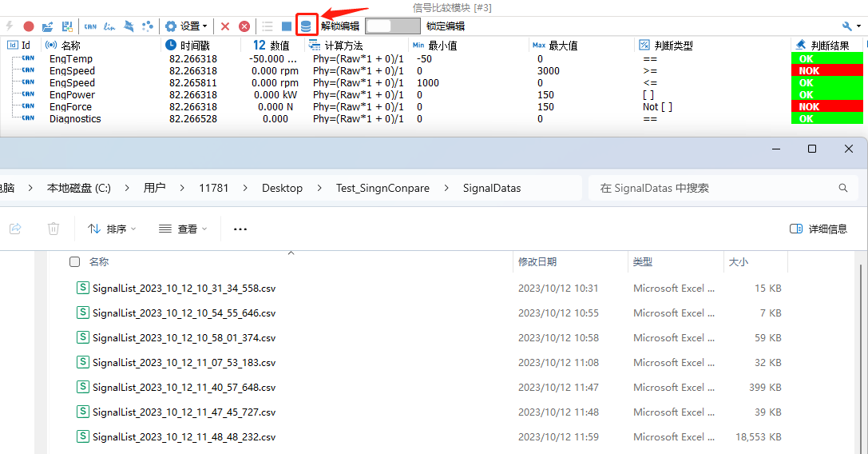Image resolution: width=868 pixels, height=454 pixels.
Task: Click the 3000 maximum value cell
Action: click(x=548, y=71)
